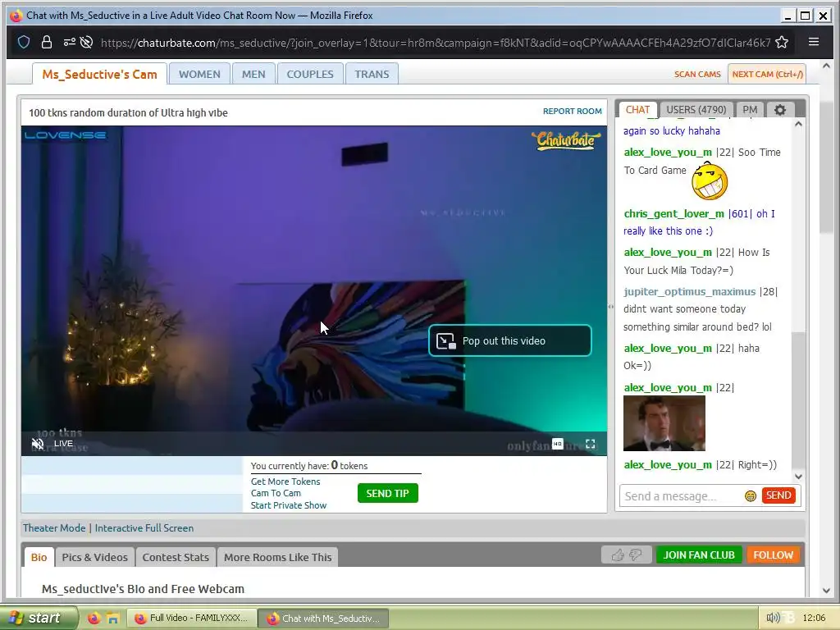Click the show desktop quick launch icon
This screenshot has height=630, width=840.
coord(113,619)
